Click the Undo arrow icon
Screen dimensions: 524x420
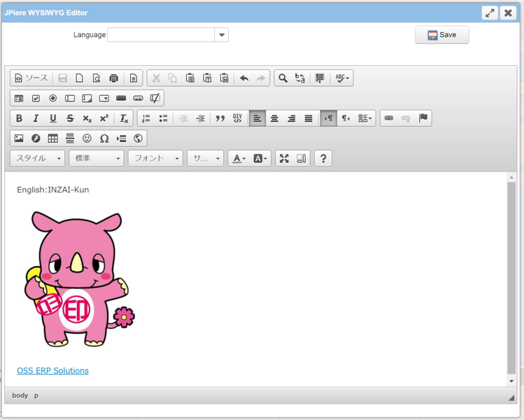[244, 78]
